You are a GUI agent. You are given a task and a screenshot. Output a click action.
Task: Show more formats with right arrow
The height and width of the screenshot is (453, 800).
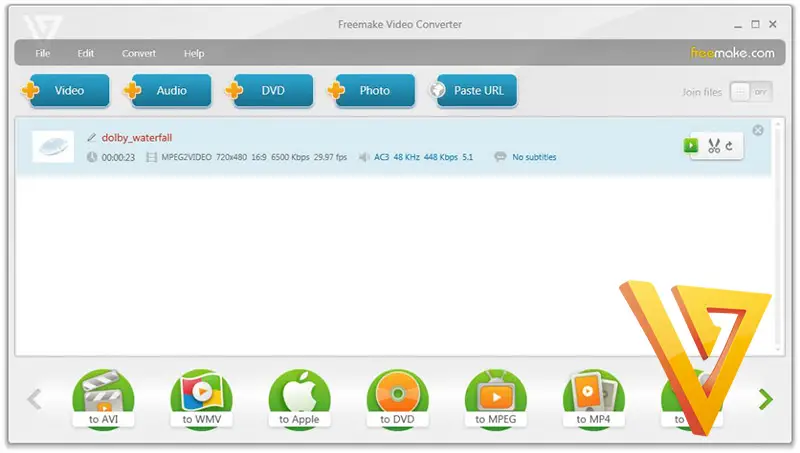pyautogui.click(x=765, y=399)
